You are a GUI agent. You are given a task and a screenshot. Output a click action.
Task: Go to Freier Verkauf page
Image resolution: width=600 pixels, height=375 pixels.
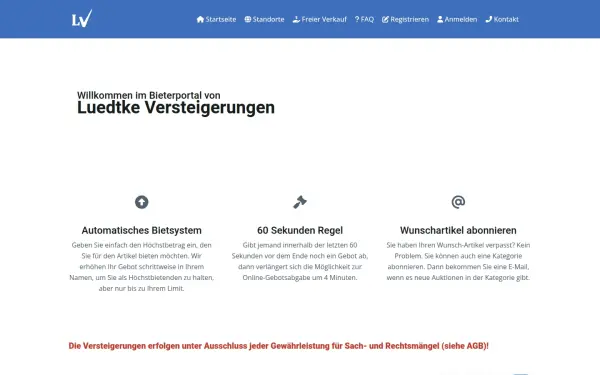(x=320, y=19)
